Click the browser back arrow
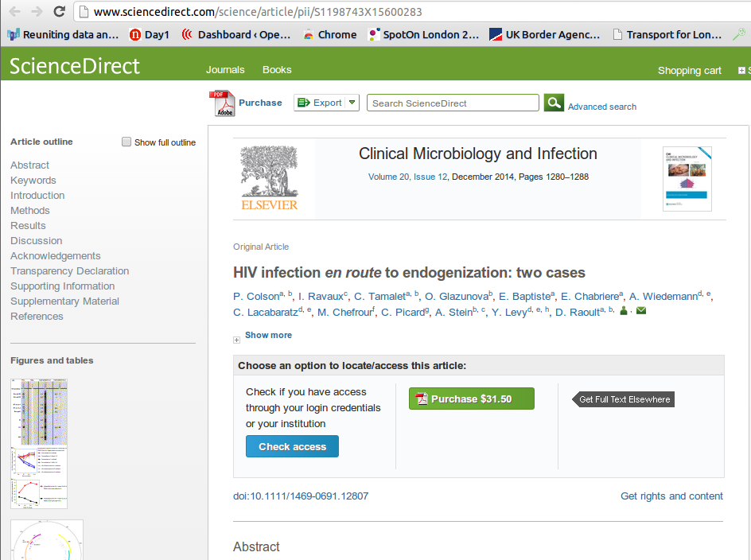The width and height of the screenshot is (751, 560). [x=15, y=11]
